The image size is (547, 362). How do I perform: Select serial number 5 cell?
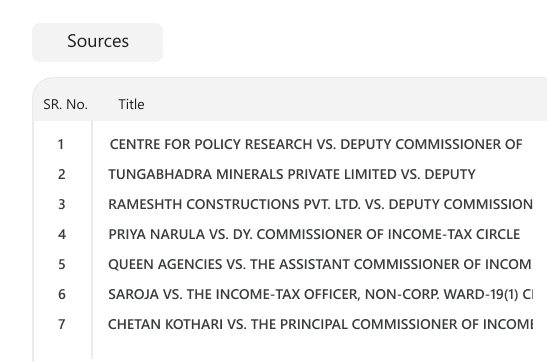tap(61, 264)
